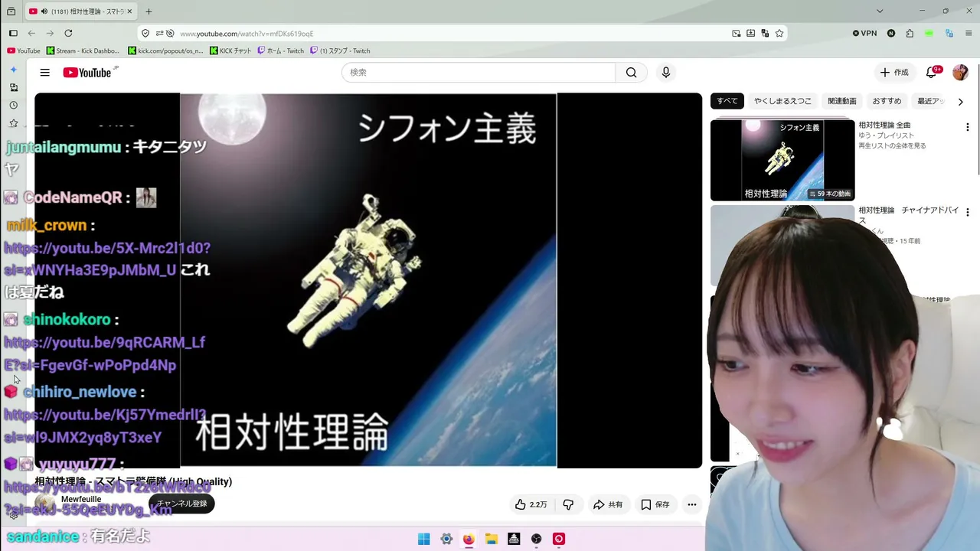Open OBS Studio from the taskbar
Image resolution: width=980 pixels, height=551 pixels.
(537, 539)
